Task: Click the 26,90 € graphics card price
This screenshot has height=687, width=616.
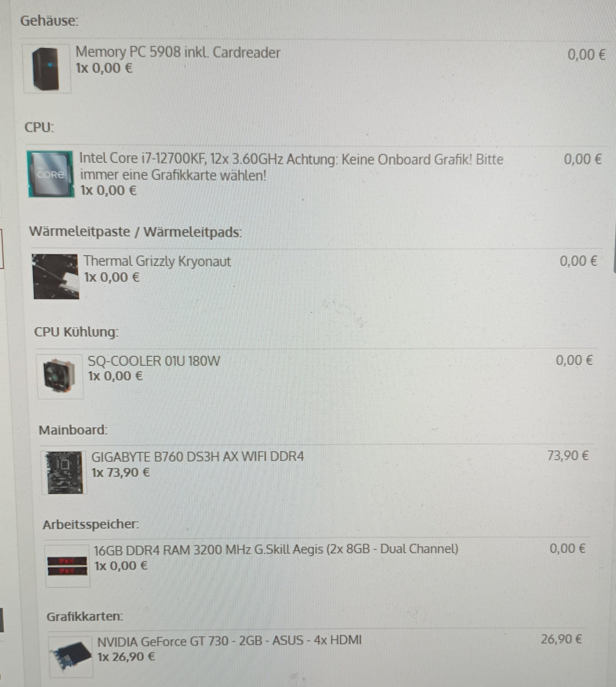Action: [561, 639]
